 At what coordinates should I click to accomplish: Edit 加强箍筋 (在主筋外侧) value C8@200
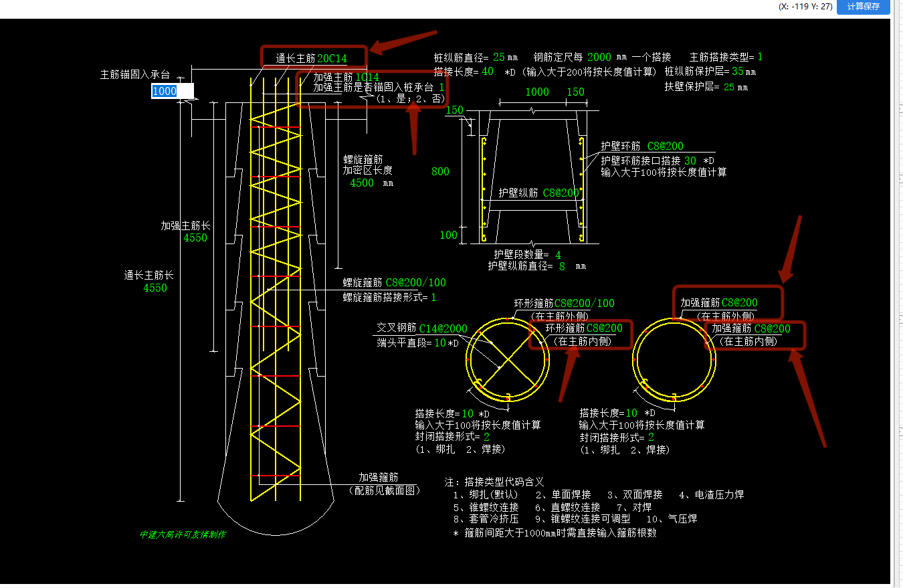click(x=739, y=303)
